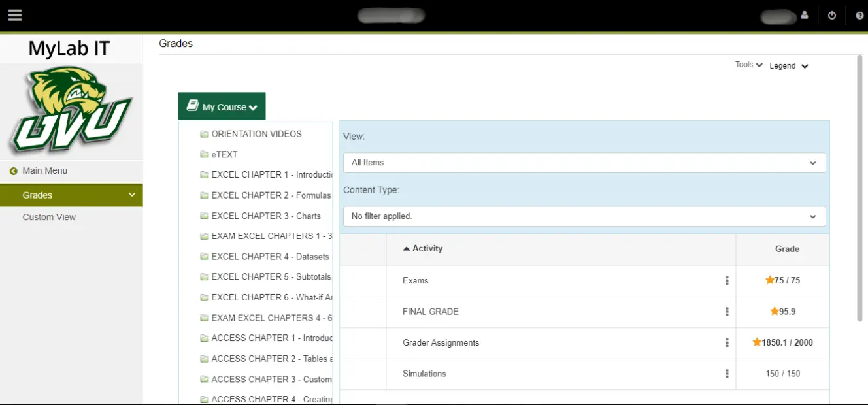
Task: Open kebab menu for Simulations row
Action: coord(727,374)
